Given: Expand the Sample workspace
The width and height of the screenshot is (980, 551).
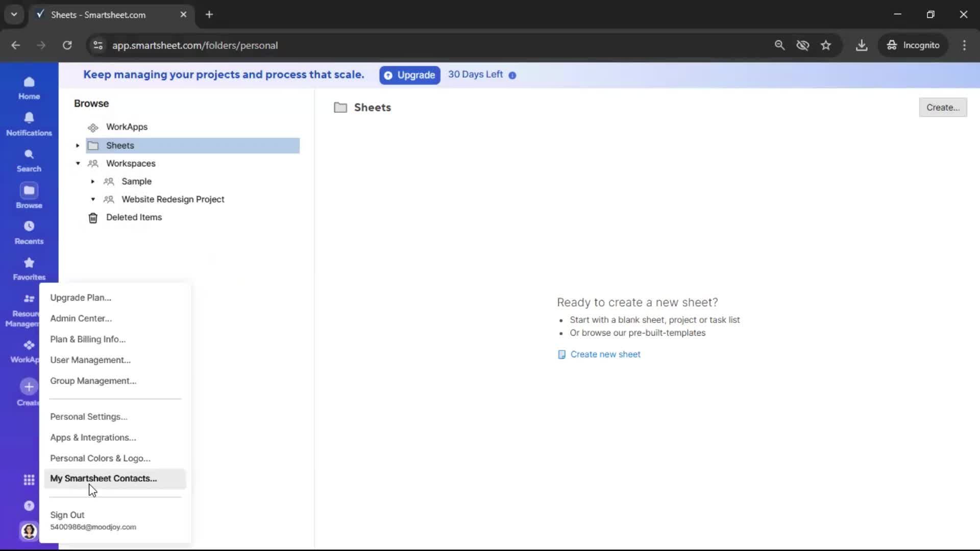Looking at the screenshot, I should pyautogui.click(x=92, y=181).
